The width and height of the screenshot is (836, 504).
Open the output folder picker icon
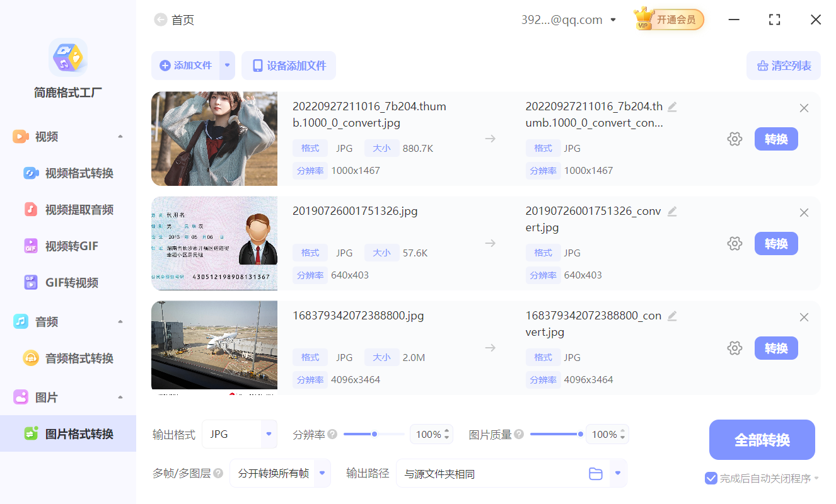tap(596, 473)
